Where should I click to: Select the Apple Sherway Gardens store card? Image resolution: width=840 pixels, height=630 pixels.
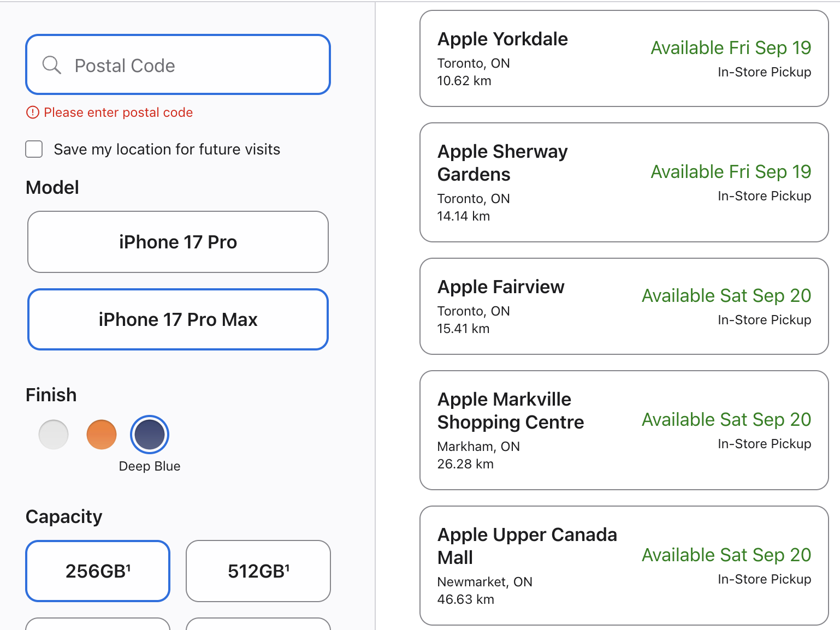click(x=624, y=182)
